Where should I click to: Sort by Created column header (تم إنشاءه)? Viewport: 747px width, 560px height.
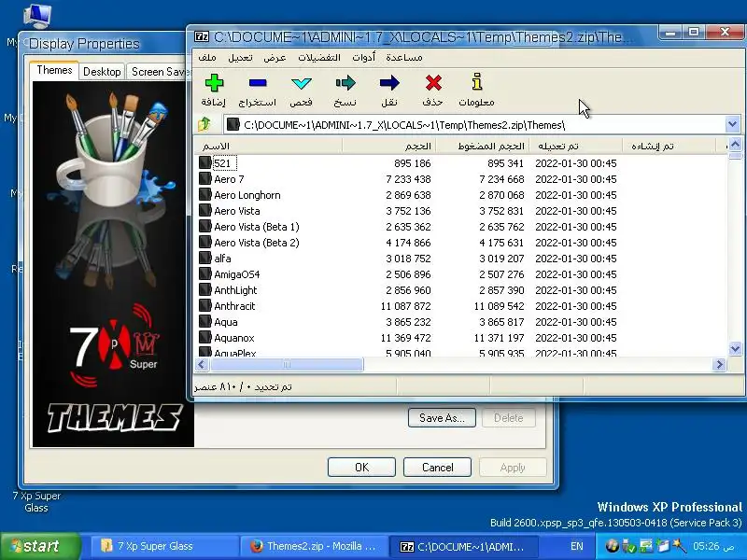coord(669,146)
